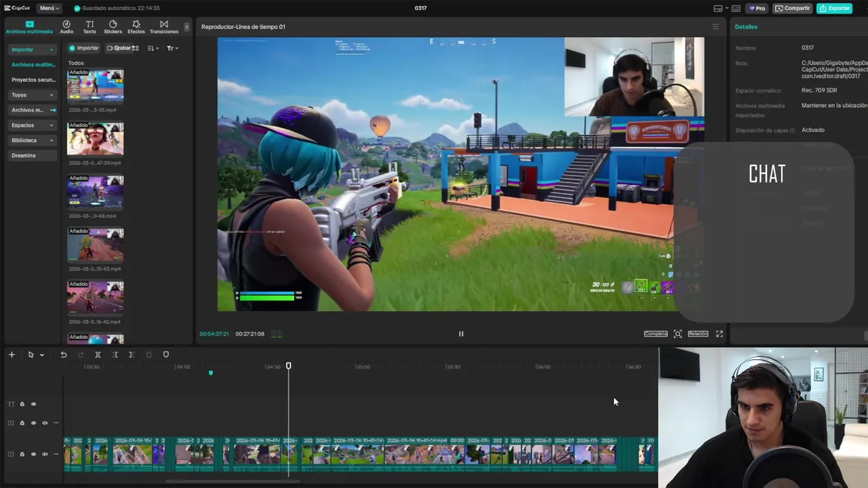Click the Pro upgrade button

click(x=757, y=8)
